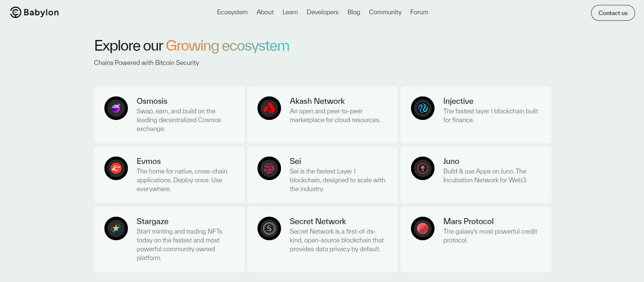Click "Sei is the fastest Layer I" description
This screenshot has height=282, width=644.
click(337, 180)
